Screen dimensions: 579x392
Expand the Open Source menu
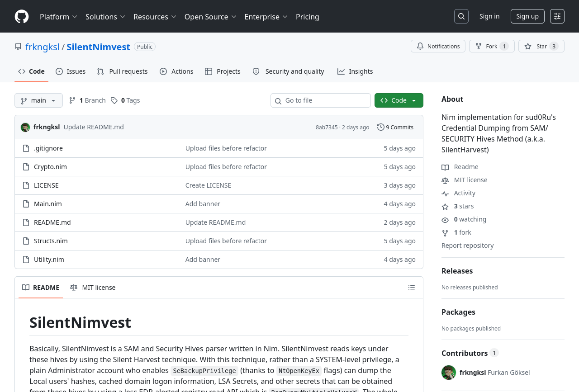point(210,17)
